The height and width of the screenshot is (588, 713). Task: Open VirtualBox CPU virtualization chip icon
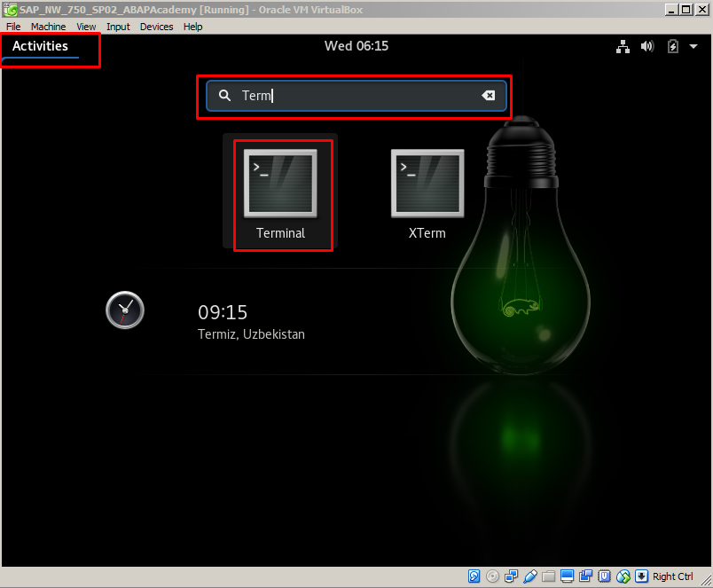tap(604, 576)
